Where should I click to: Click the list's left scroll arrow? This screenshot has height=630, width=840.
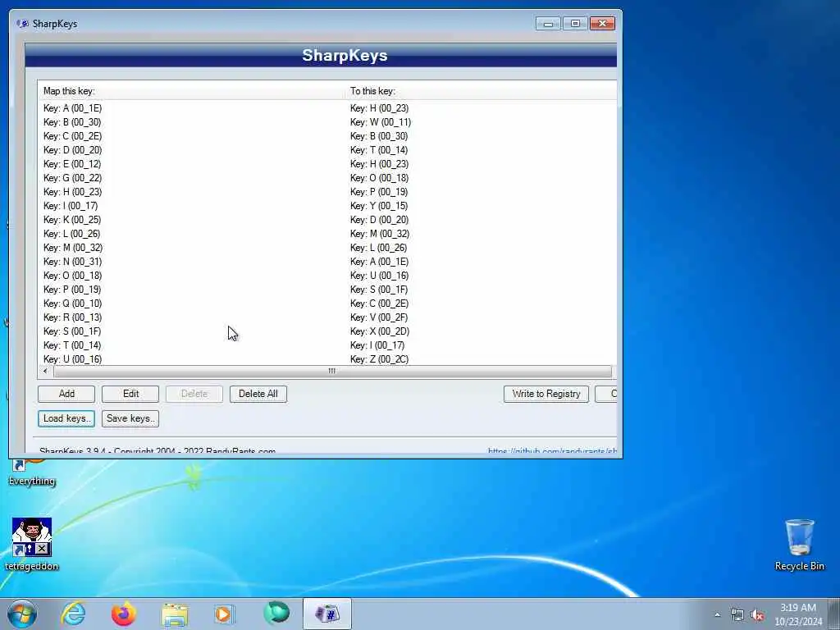click(45, 371)
